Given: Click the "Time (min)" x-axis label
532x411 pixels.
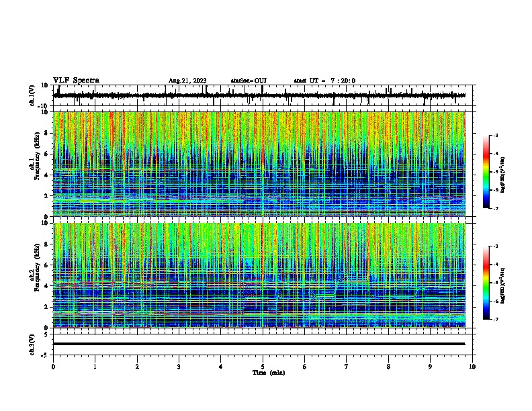Looking at the screenshot, I should pos(269,373).
